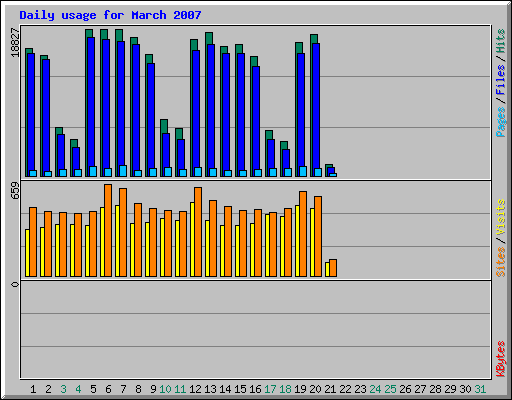Screen dimensions: 512x400
Task: Click the 0 KBytes axis value
Action: (15, 284)
